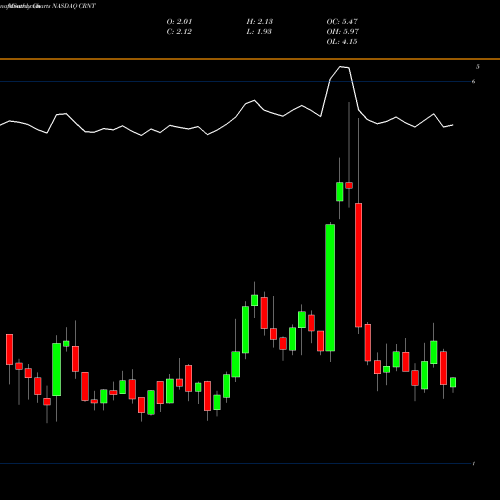Select the open value 'O: 2.01'
The image size is (500, 500).
tap(179, 22)
